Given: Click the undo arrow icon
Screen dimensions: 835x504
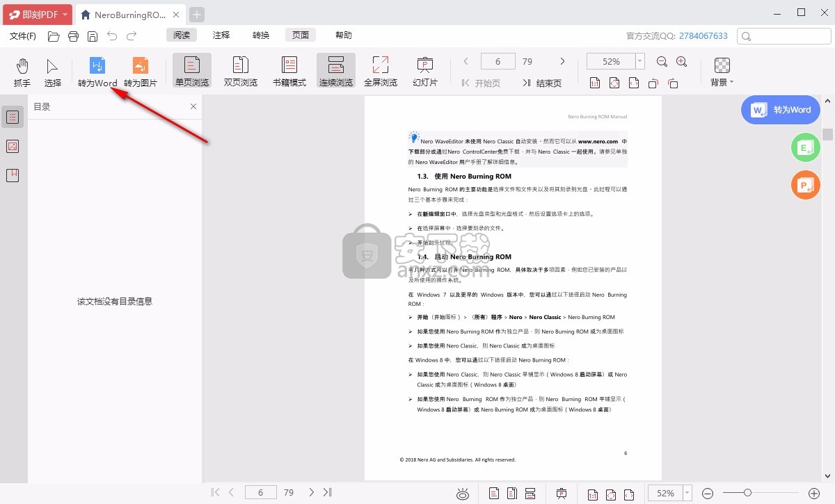Looking at the screenshot, I should point(112,36).
